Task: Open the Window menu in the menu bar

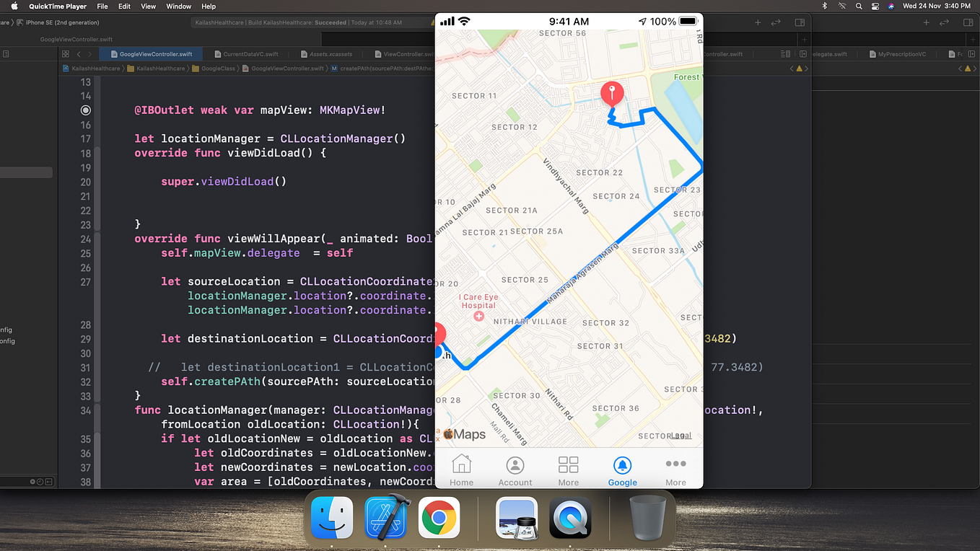Action: [178, 6]
